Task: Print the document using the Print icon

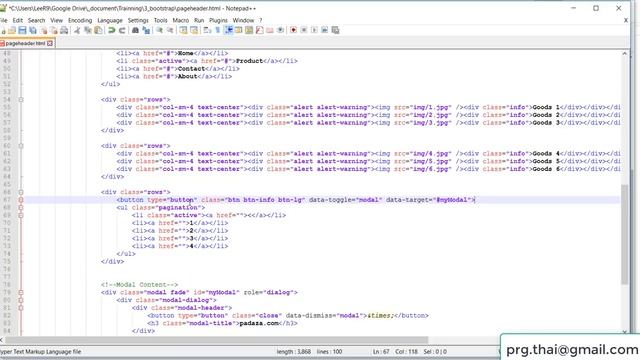Action: click(64, 30)
